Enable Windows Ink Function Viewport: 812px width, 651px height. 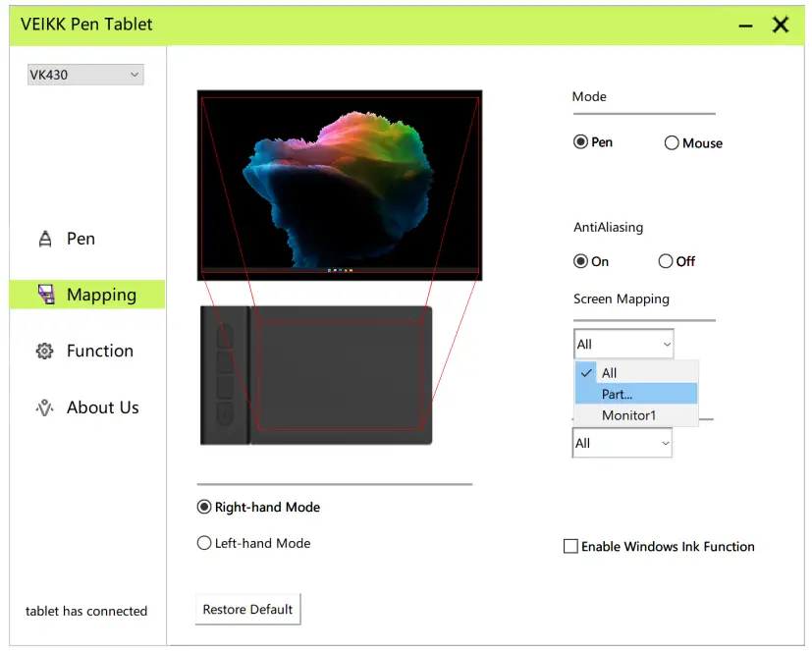(x=570, y=546)
